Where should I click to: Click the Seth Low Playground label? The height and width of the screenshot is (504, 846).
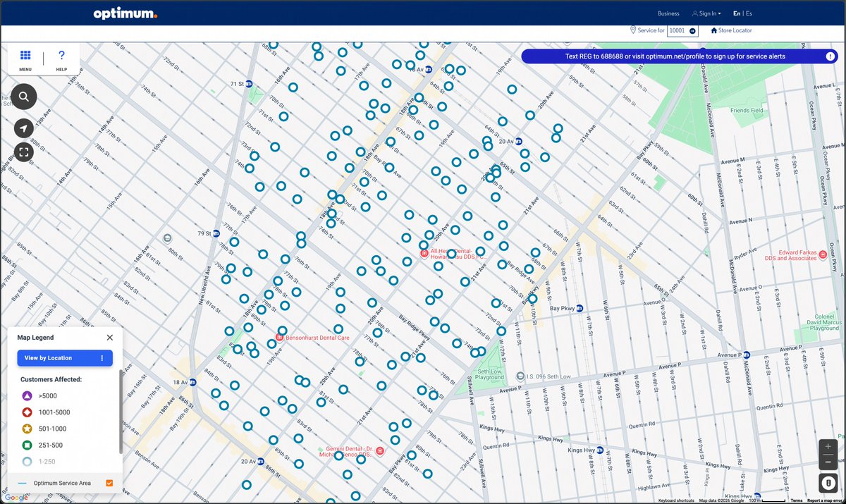pyautogui.click(x=490, y=374)
